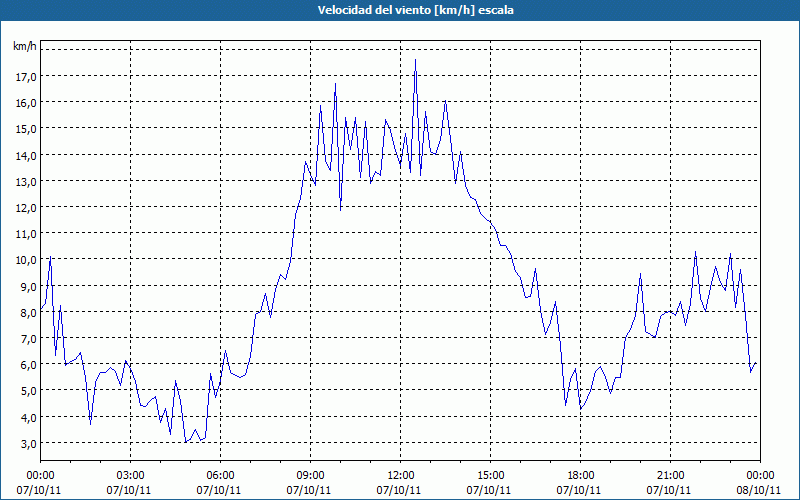
Task: Click the 18:00 time axis label
Action: click(x=581, y=476)
